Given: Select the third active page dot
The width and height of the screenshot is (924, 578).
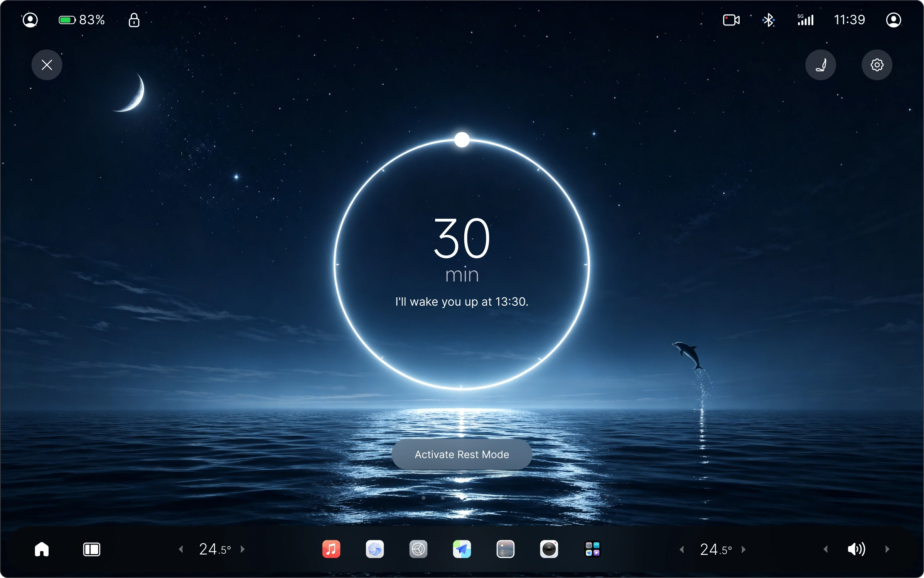Looking at the screenshot, I should coord(462,498).
